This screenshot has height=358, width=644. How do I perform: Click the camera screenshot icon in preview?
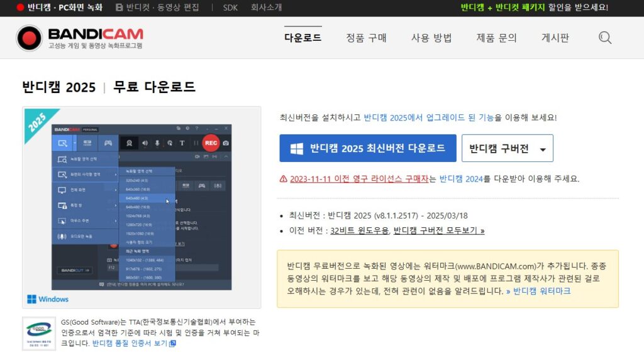226,143
